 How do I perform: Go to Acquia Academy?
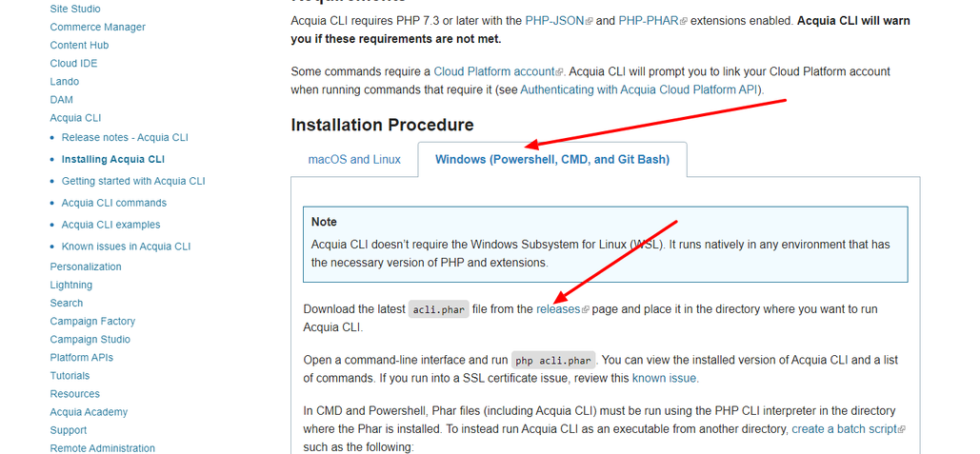89,412
